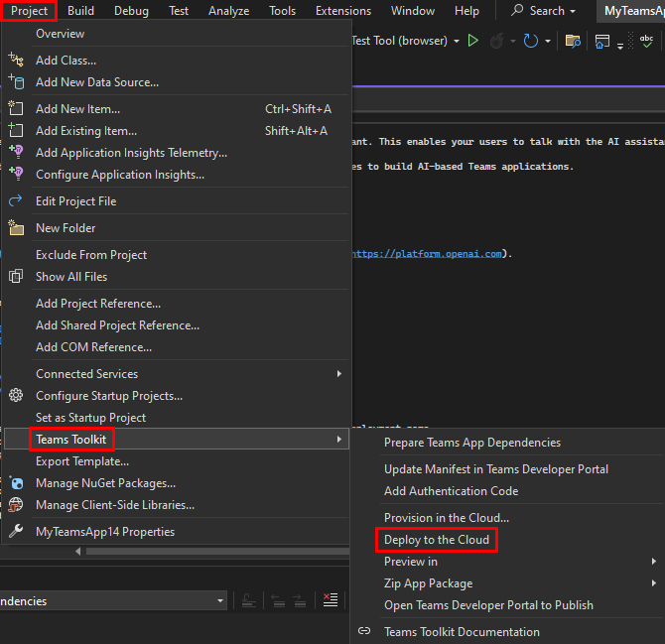The image size is (665, 644).
Task: Open the Debug menu
Action: coord(131,11)
